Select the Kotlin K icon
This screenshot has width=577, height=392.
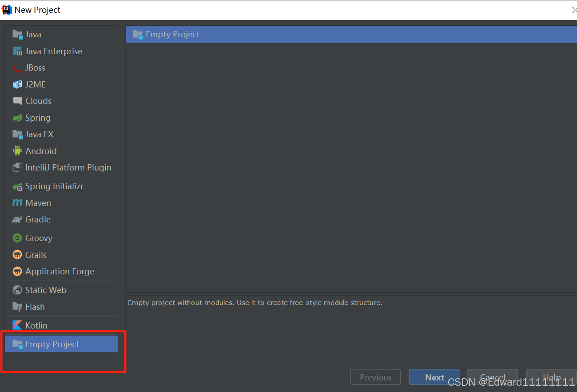pyautogui.click(x=17, y=325)
